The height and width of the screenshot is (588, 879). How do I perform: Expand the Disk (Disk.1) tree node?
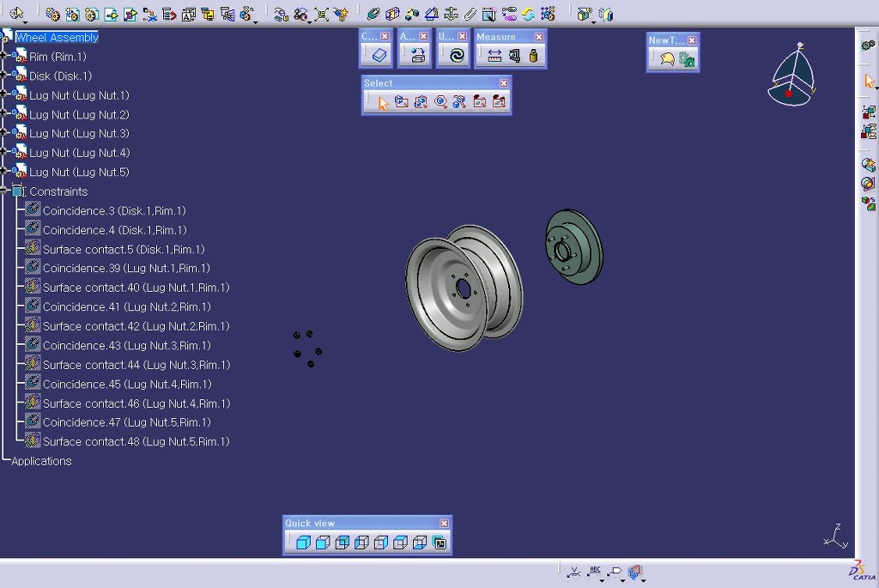coord(4,76)
